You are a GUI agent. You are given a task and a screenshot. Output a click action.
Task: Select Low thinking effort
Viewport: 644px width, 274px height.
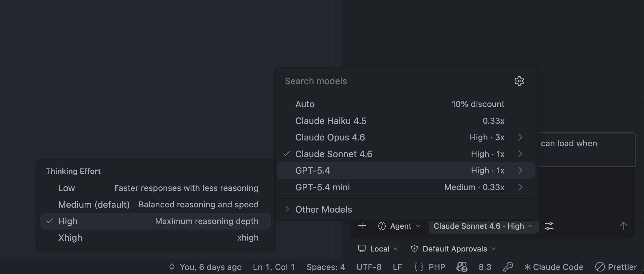[66, 188]
